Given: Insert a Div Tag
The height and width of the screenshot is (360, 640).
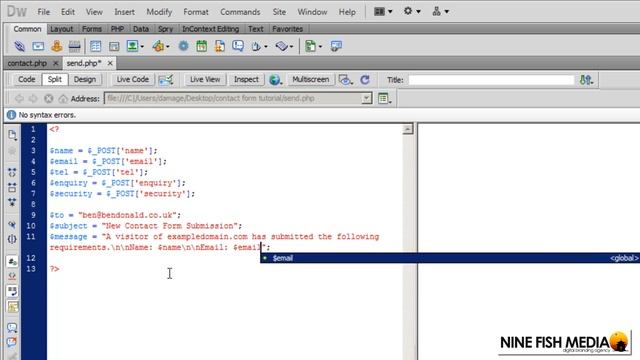Looking at the screenshot, I should (x=114, y=46).
